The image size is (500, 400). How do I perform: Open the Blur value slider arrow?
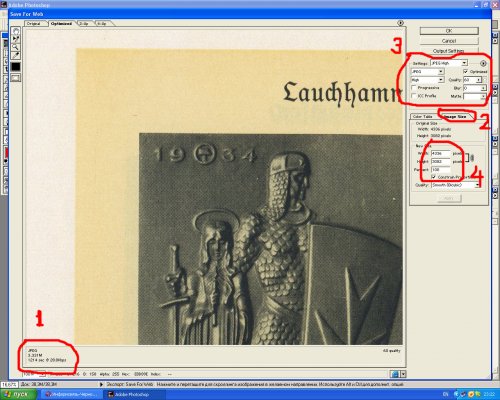pyautogui.click(x=483, y=88)
